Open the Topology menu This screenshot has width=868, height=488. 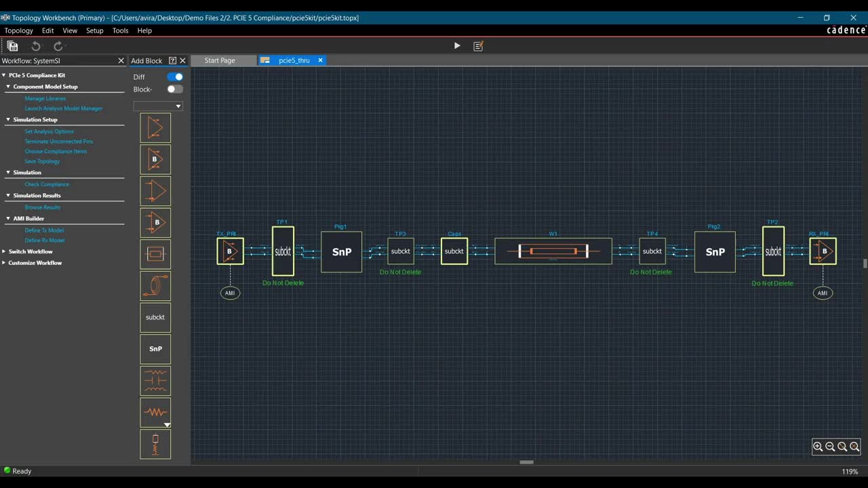pyautogui.click(x=18, y=30)
